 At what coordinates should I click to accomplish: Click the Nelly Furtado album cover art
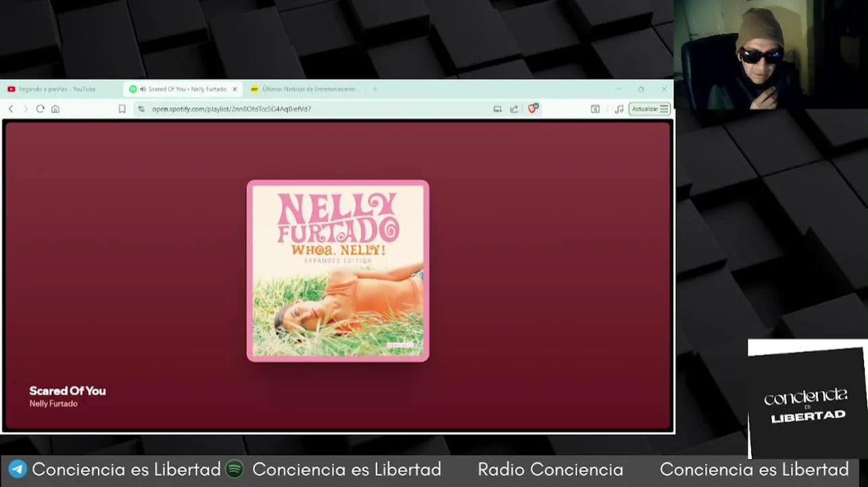(x=338, y=271)
